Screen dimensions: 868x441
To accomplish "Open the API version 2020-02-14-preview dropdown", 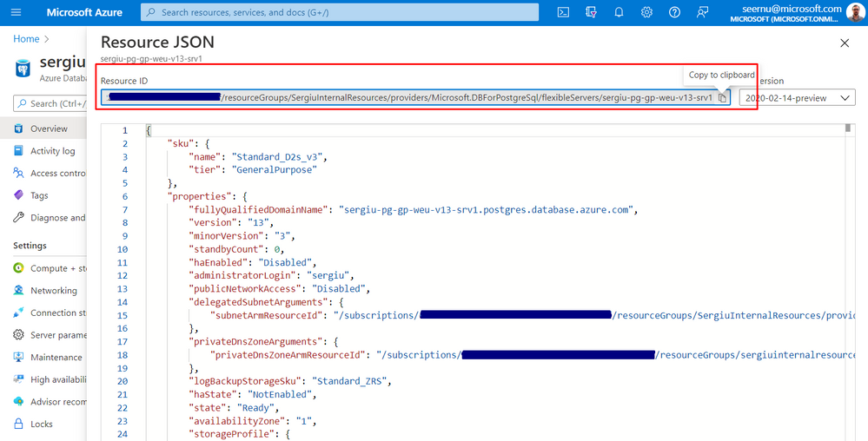I will point(797,98).
